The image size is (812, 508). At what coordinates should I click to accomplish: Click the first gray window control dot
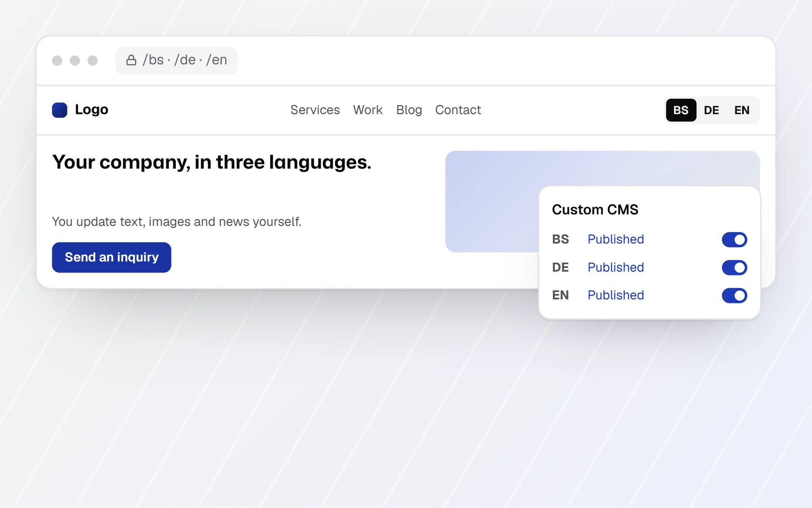[x=57, y=61]
